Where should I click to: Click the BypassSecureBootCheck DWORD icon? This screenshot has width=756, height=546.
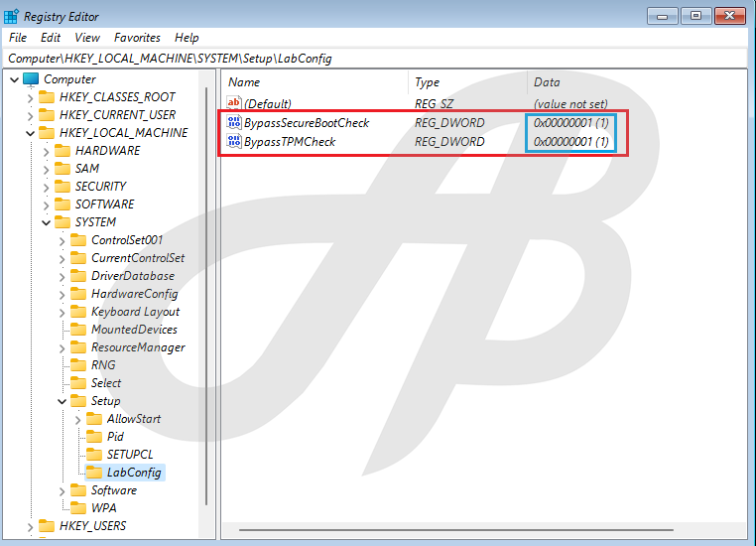point(234,122)
